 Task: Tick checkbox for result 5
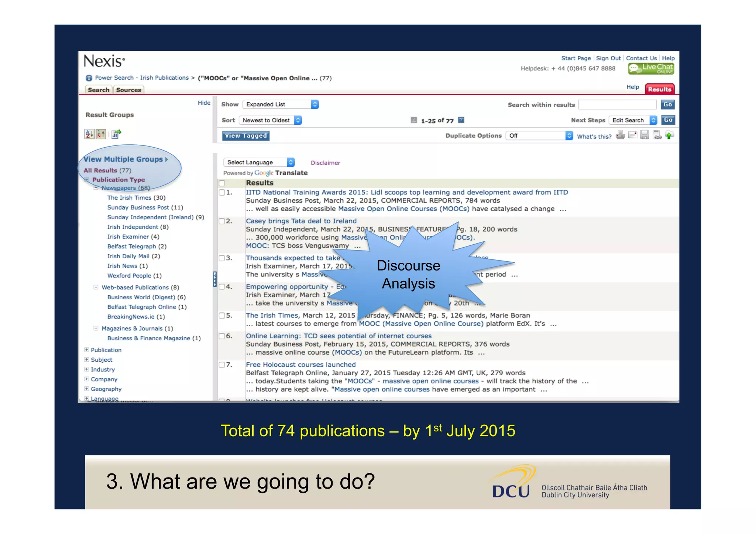222,316
